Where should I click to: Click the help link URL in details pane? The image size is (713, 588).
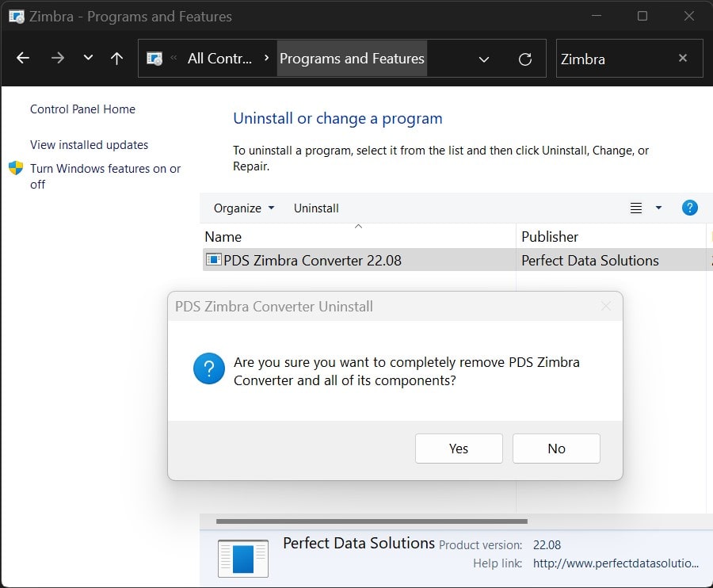616,563
